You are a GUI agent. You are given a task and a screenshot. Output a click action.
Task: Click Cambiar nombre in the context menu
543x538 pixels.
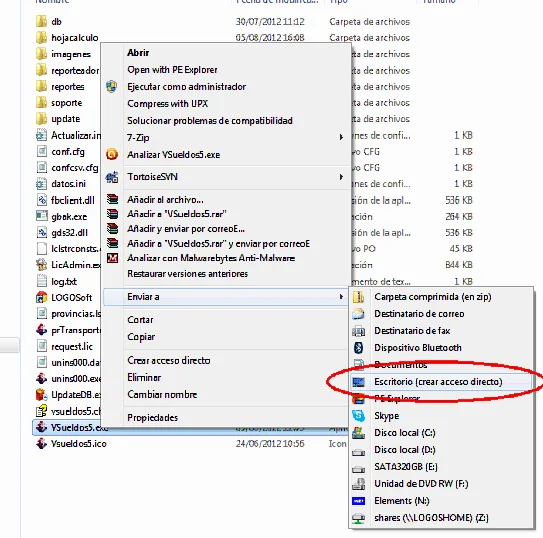[x=162, y=394]
